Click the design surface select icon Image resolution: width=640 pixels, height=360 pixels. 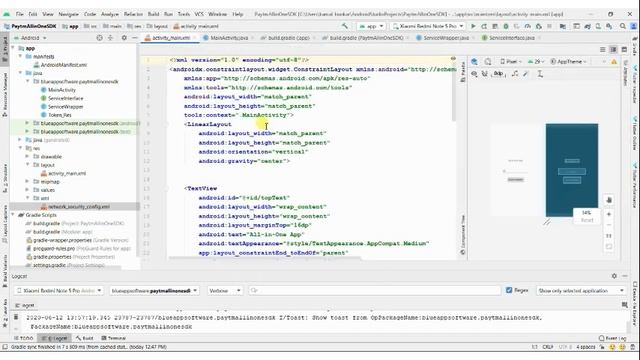pos(474,62)
